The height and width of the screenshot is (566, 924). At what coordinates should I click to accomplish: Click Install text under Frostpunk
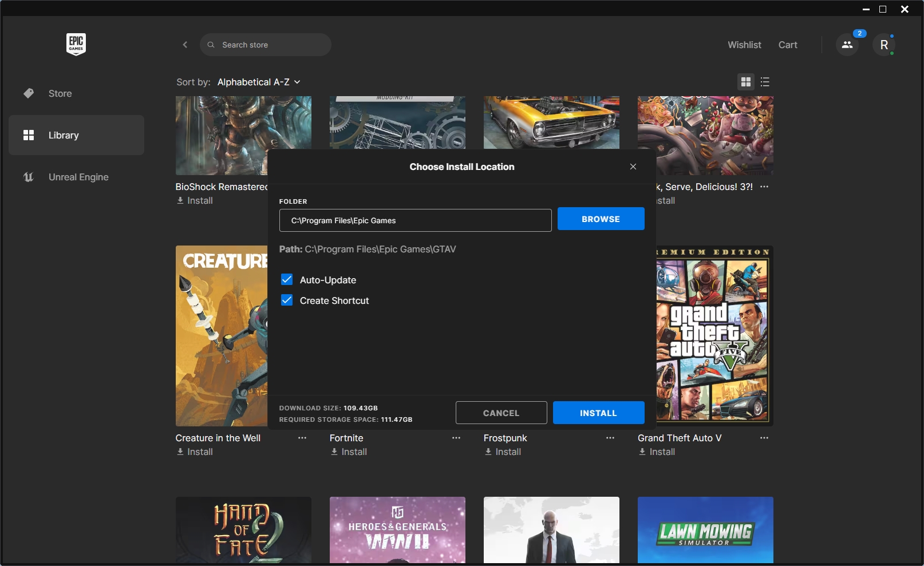508,452
